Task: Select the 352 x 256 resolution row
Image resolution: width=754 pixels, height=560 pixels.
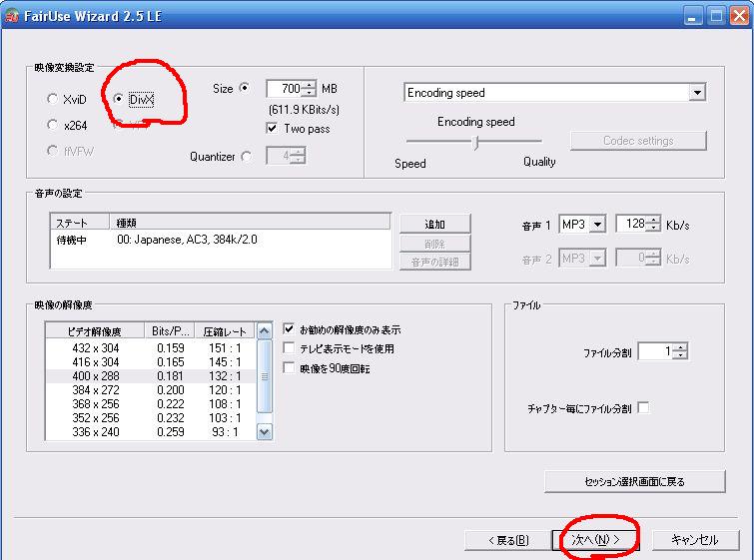Action: (x=152, y=417)
